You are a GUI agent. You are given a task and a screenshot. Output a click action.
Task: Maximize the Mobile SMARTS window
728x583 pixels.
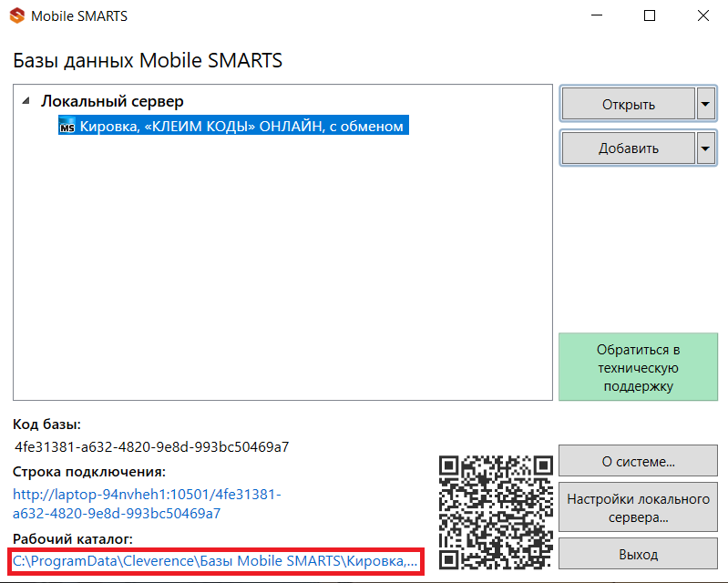point(650,15)
